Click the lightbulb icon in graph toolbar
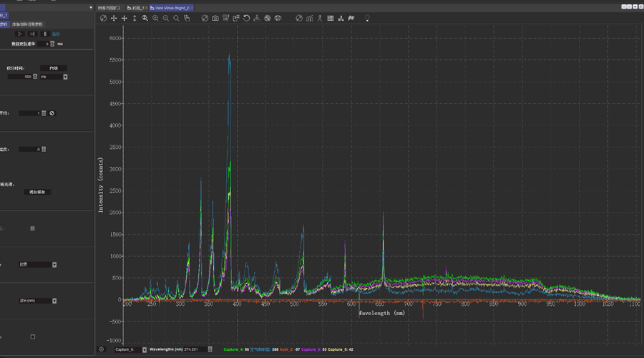Image resolution: width=644 pixels, height=358 pixels. pyautogui.click(x=367, y=18)
